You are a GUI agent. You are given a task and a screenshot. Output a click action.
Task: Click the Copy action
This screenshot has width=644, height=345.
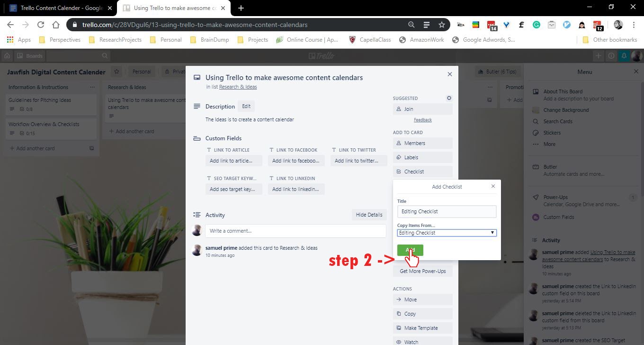pos(422,314)
